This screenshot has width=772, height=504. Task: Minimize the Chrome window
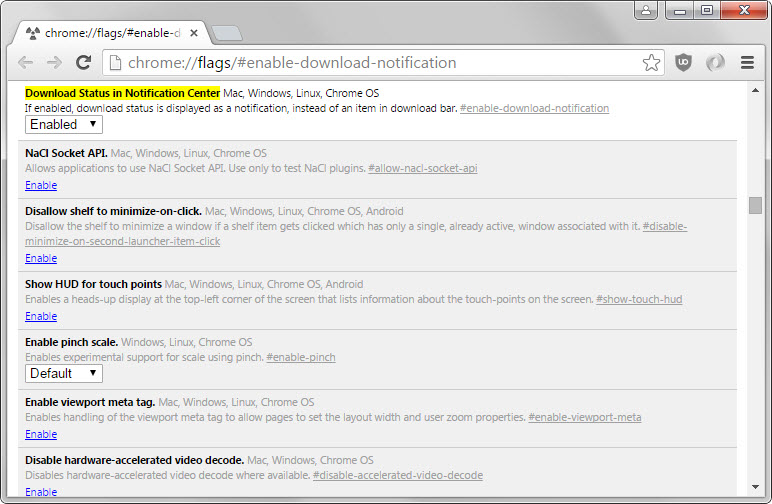coord(680,10)
